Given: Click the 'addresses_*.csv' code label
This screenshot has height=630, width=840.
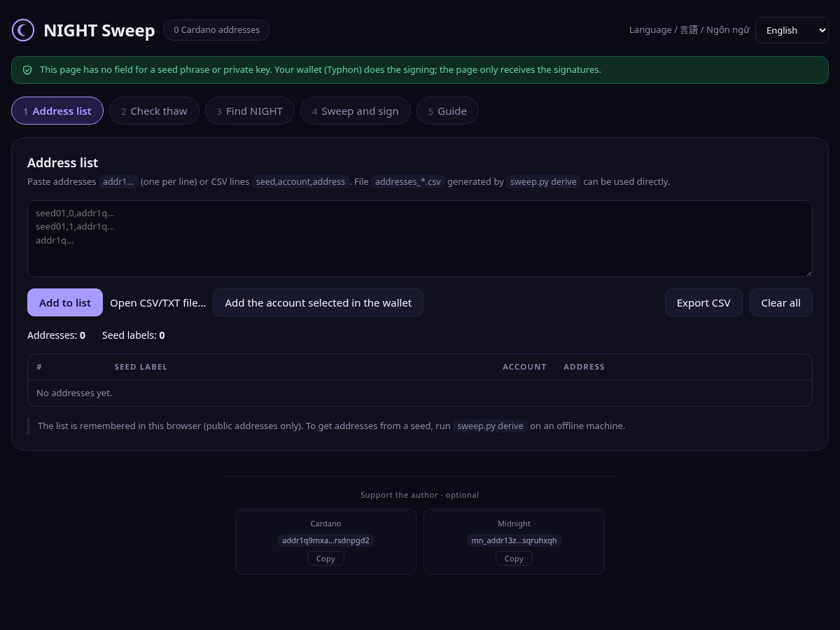Looking at the screenshot, I should coord(408,181).
